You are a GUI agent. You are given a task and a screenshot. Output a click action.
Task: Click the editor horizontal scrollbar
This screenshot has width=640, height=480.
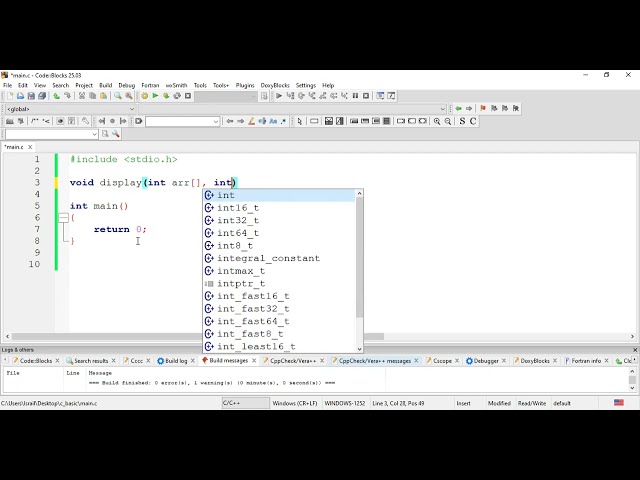coord(198,337)
